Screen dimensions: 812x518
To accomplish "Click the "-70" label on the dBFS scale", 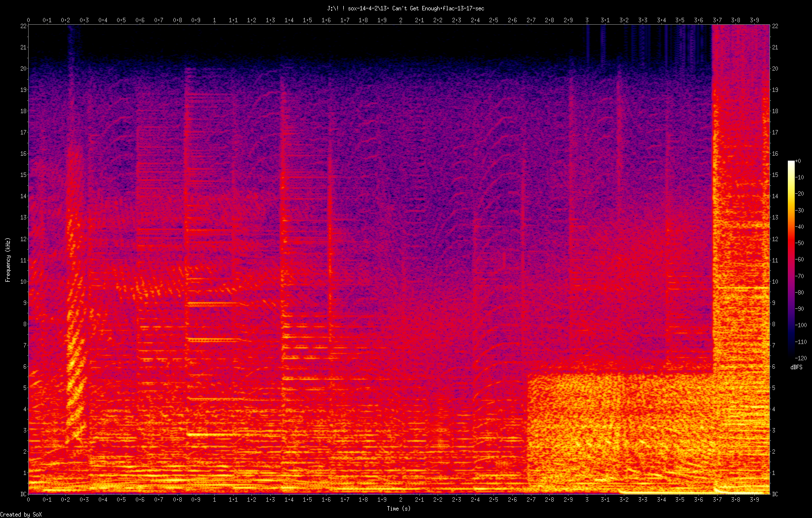I will (x=800, y=276).
